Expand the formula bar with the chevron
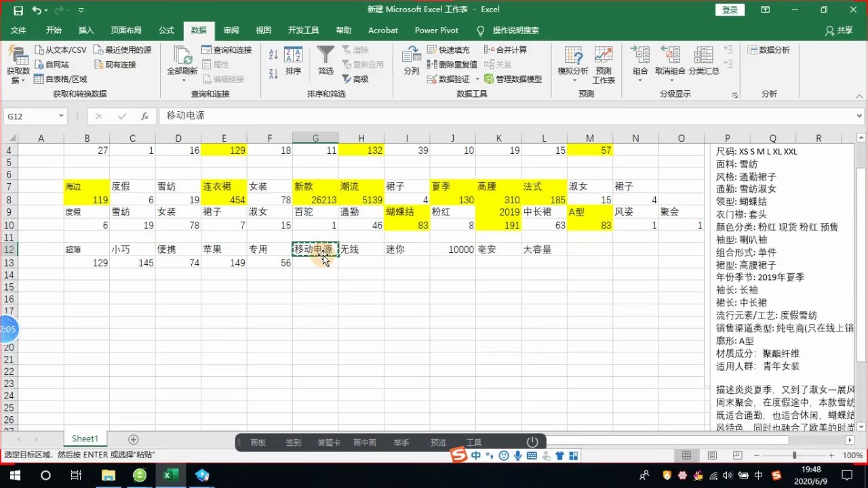This screenshot has height=488, width=868. pyautogui.click(x=861, y=117)
